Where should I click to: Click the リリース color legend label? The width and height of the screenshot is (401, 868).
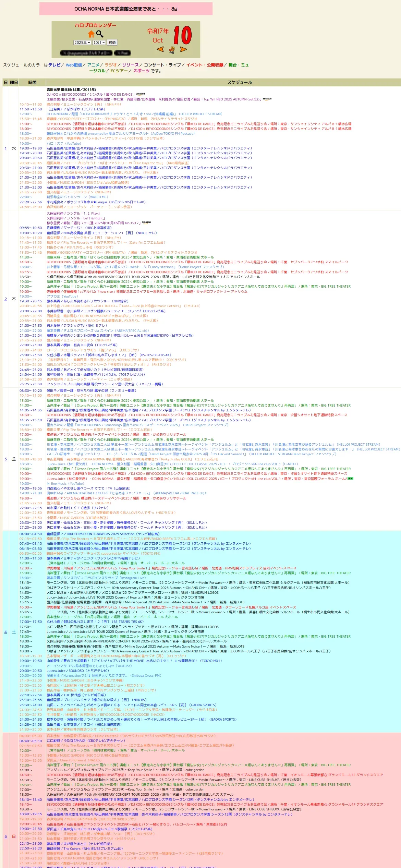(130, 65)
